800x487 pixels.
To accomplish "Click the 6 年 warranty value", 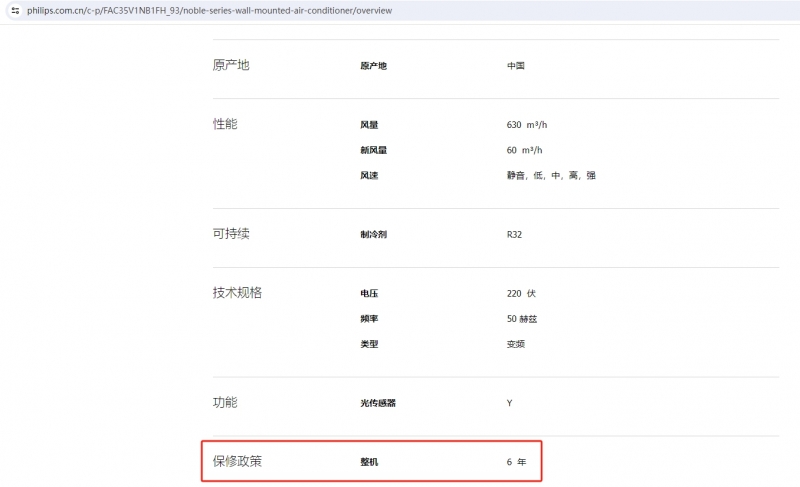I will (516, 462).
